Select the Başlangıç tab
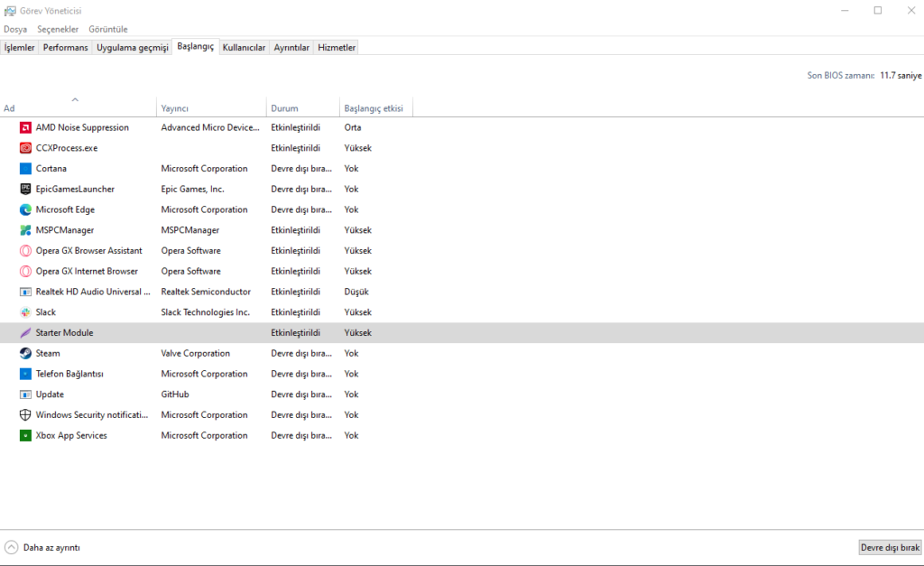The image size is (924, 566). [x=196, y=47]
